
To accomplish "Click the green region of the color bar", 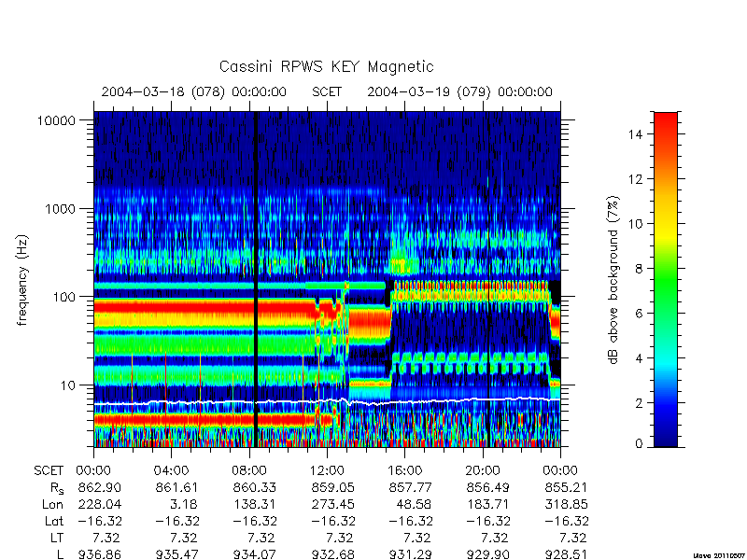I will (x=666, y=286).
